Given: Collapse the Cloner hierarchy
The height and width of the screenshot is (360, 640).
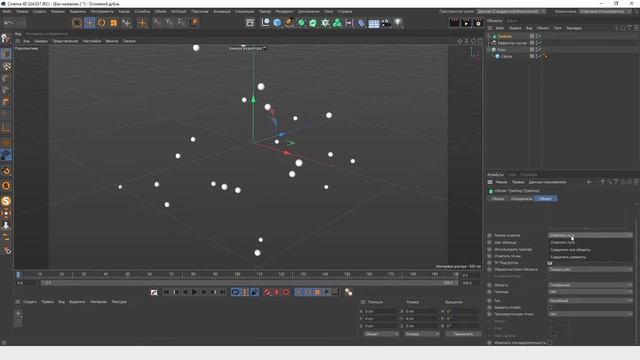Looking at the screenshot, I should coord(489,49).
